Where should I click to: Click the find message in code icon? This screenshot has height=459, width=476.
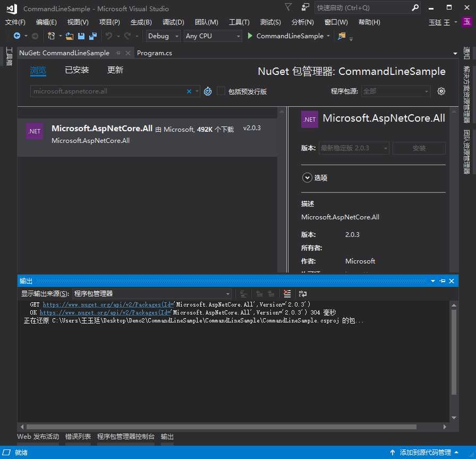(x=243, y=294)
